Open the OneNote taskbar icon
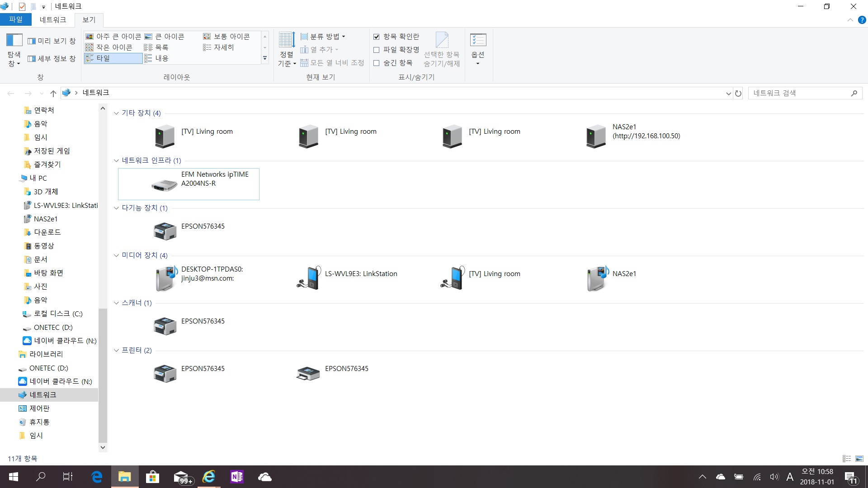The height and width of the screenshot is (488, 868). [237, 477]
